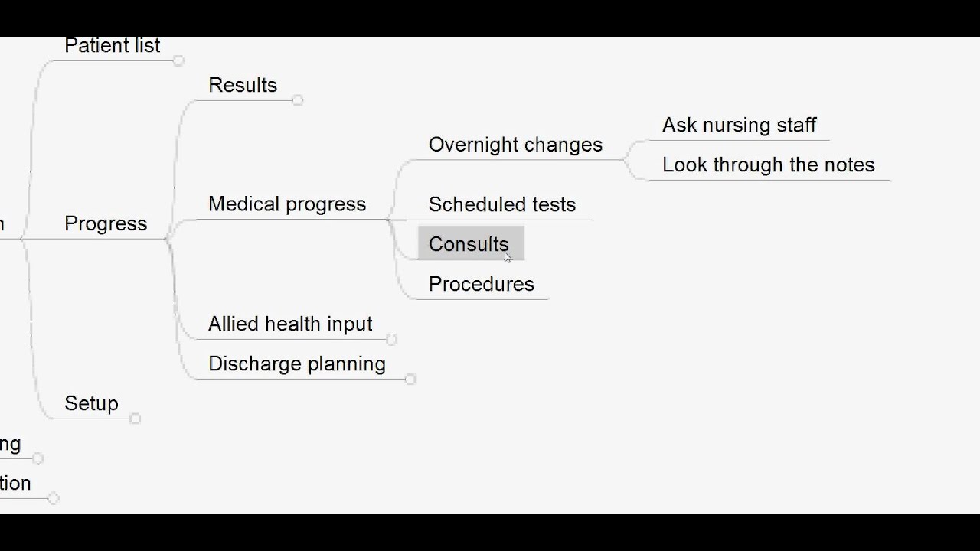
Task: Click the Ask nursing staff node
Action: coord(739,125)
